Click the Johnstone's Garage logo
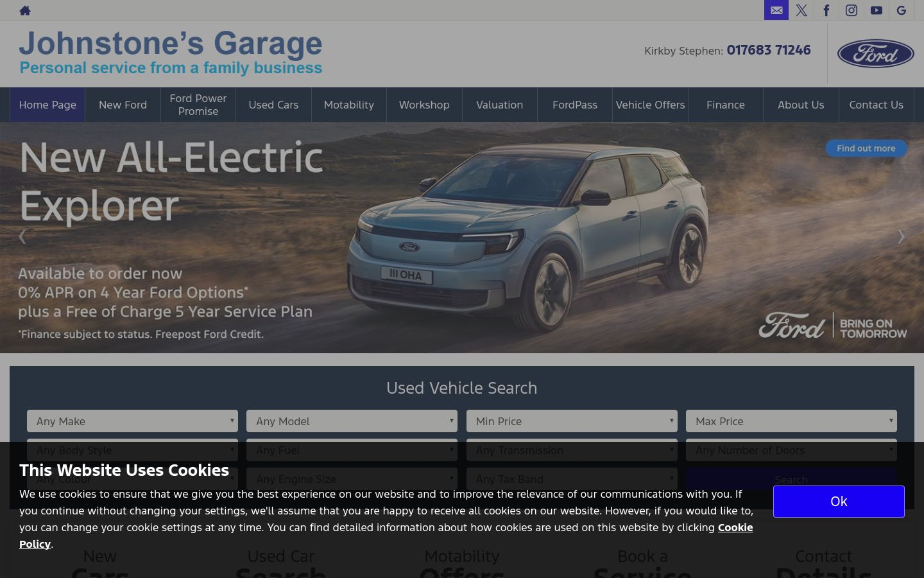 [x=171, y=53]
